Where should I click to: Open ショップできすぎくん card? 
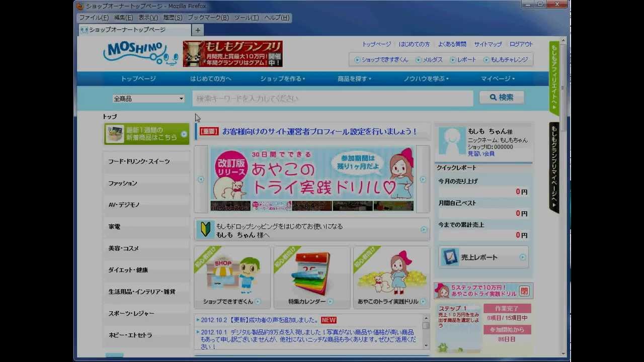point(232,277)
